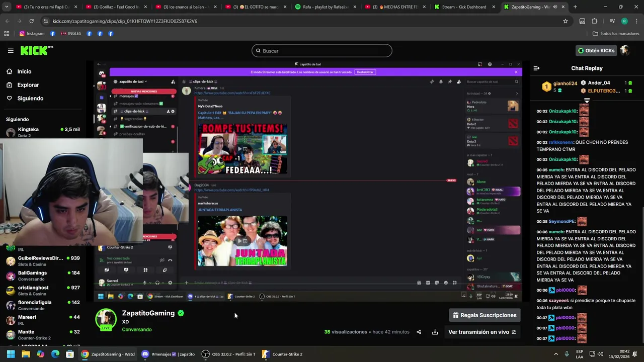The width and height of the screenshot is (644, 362).
Task: Open the user profile avatar menu
Action: (625, 51)
